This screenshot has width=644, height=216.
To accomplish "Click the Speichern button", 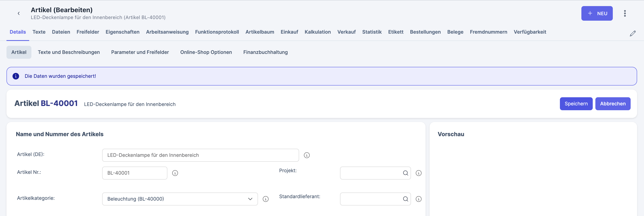I will click(x=576, y=104).
